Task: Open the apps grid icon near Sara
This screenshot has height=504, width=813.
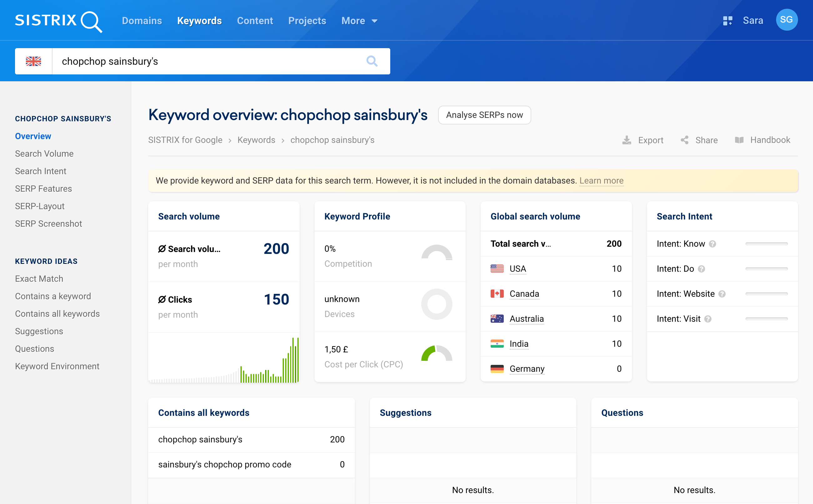Action: pyautogui.click(x=728, y=21)
